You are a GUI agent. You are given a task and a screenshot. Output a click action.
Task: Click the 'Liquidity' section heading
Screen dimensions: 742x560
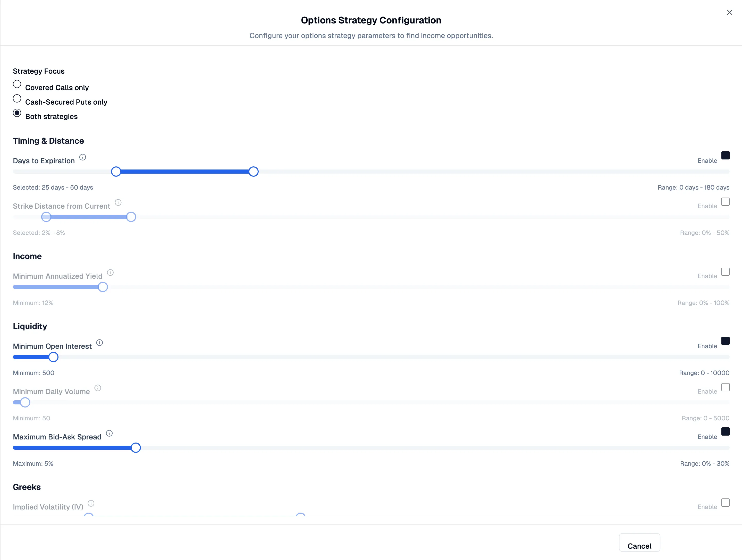30,326
